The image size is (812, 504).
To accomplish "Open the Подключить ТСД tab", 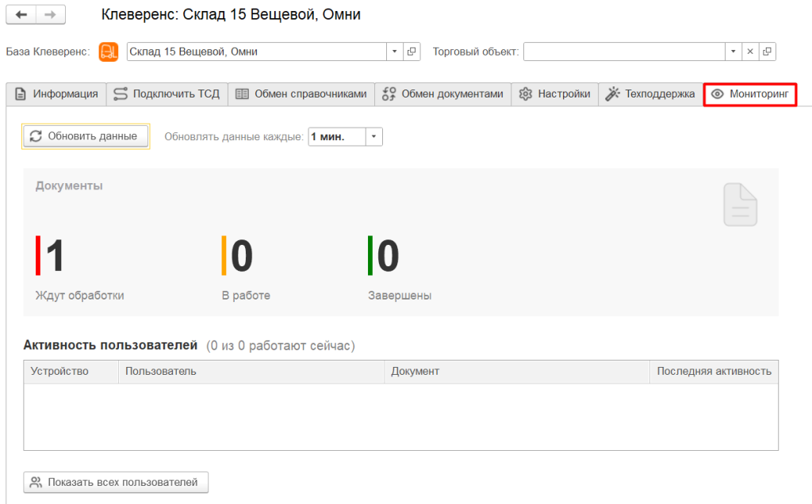I will click(167, 94).
